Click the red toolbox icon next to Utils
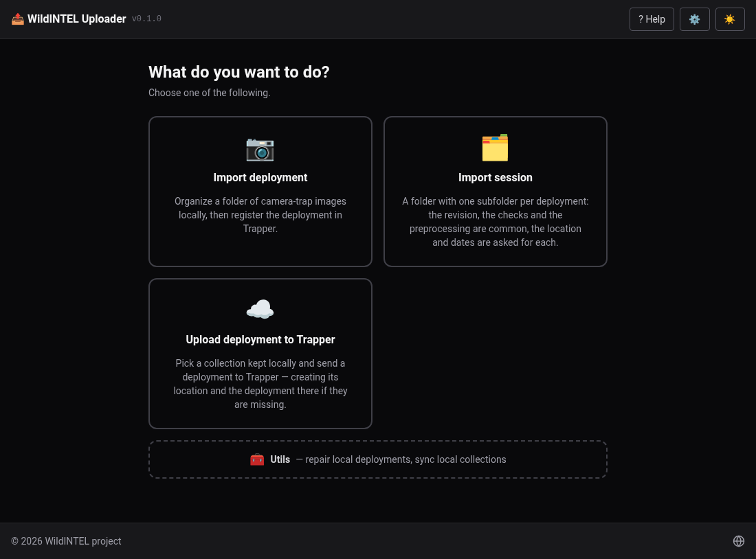 point(257,459)
